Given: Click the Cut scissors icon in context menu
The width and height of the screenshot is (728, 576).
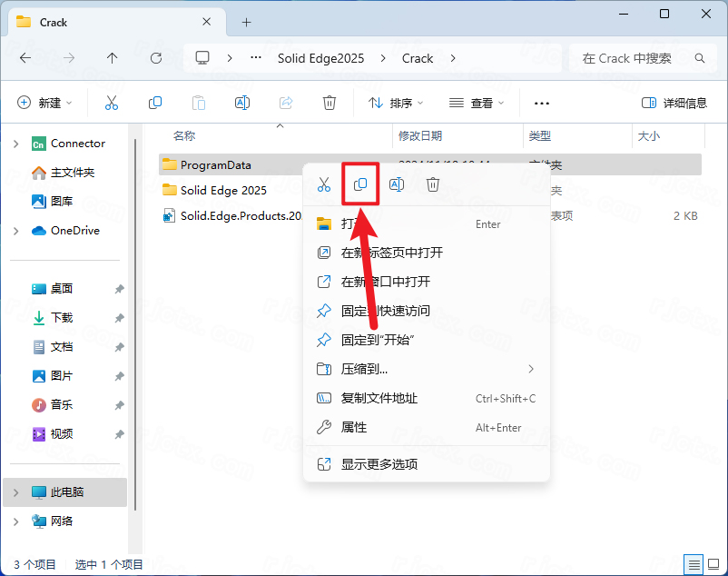Looking at the screenshot, I should tap(324, 184).
